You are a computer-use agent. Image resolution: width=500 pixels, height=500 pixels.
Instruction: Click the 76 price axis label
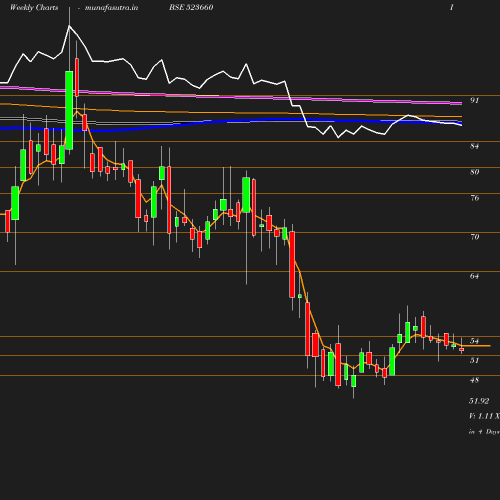(x=474, y=198)
